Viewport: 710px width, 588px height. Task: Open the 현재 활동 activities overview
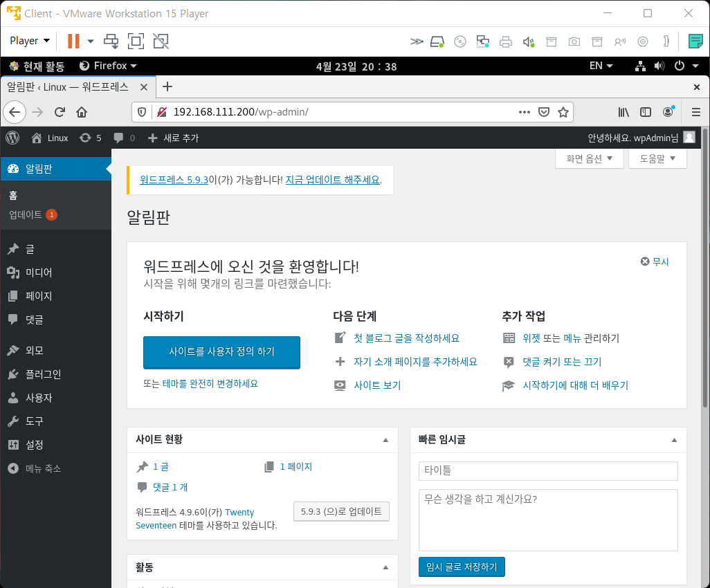coord(37,66)
